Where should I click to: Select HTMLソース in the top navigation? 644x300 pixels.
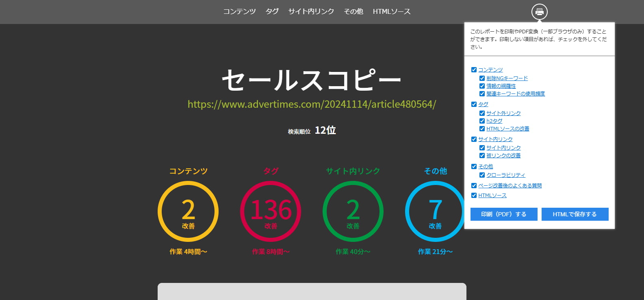pyautogui.click(x=391, y=11)
